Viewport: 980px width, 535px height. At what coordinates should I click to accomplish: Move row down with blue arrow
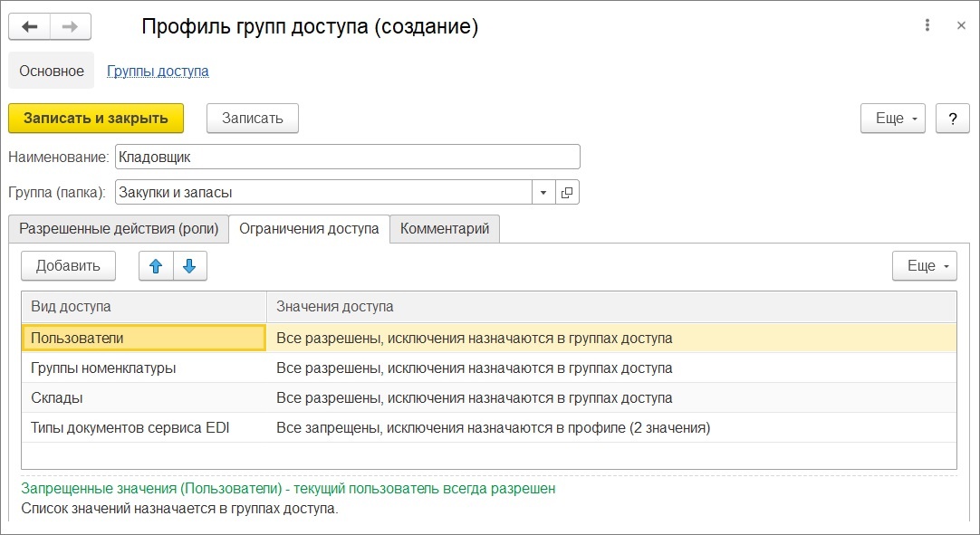pyautogui.click(x=189, y=266)
